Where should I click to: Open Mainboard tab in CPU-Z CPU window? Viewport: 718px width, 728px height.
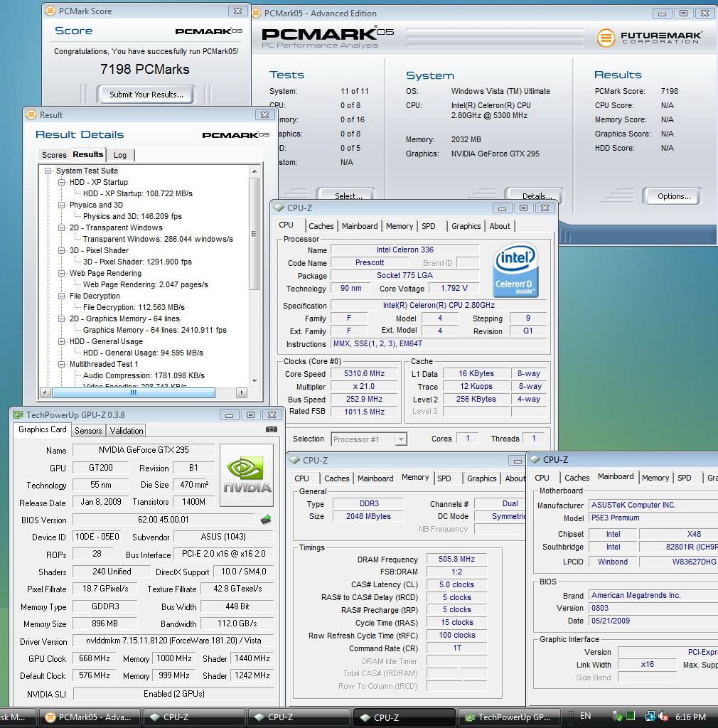pos(360,226)
